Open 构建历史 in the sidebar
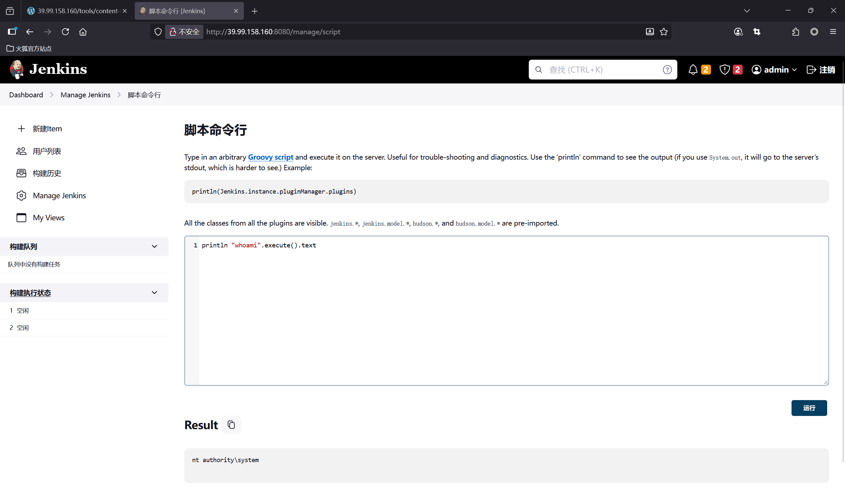Viewport: 845px width, 504px height. (x=47, y=173)
